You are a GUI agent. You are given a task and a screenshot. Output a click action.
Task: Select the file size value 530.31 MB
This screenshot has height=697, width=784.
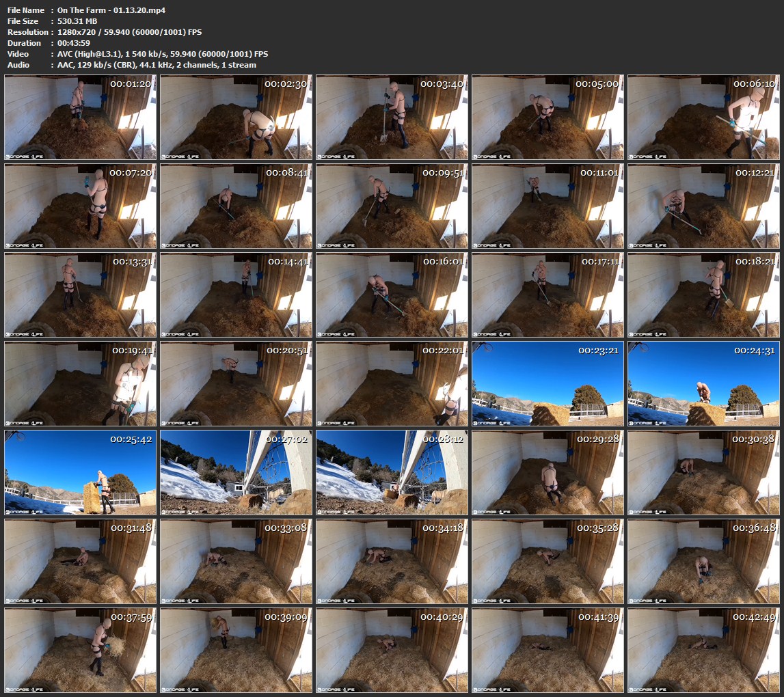pos(77,21)
